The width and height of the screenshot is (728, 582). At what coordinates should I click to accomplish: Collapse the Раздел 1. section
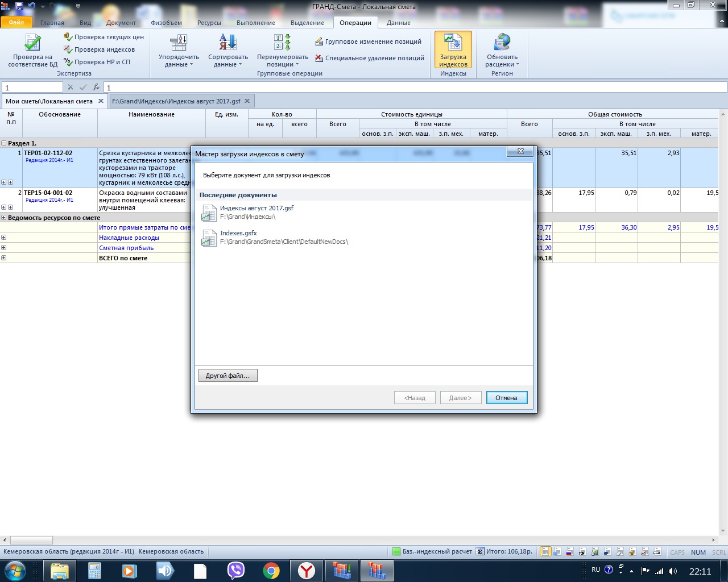click(x=4, y=143)
